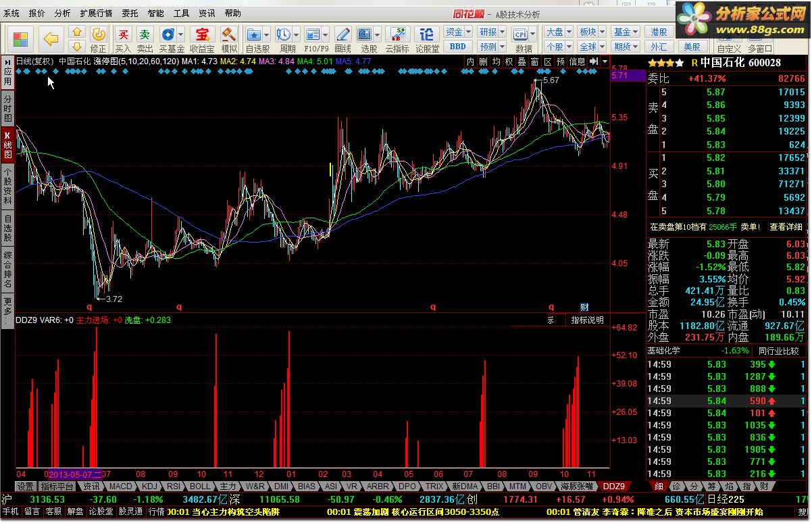The width and height of the screenshot is (812, 523).
Task: Toggle the 删 chart option
Action: point(483,61)
